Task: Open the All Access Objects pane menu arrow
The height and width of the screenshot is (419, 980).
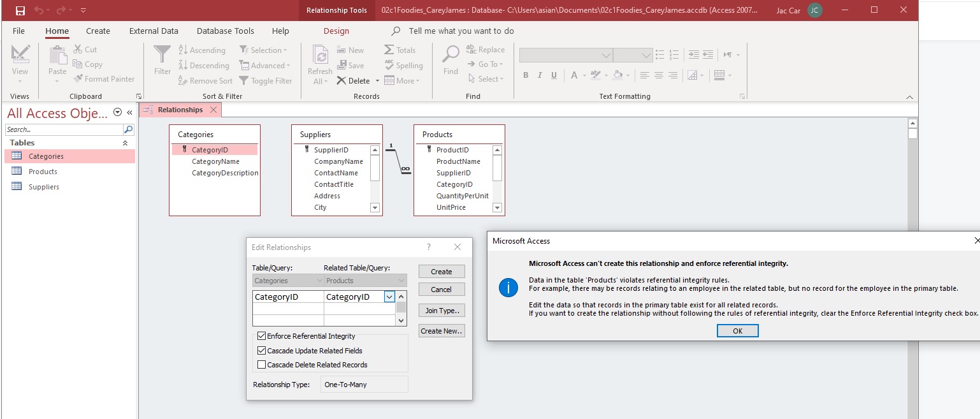Action: (117, 112)
